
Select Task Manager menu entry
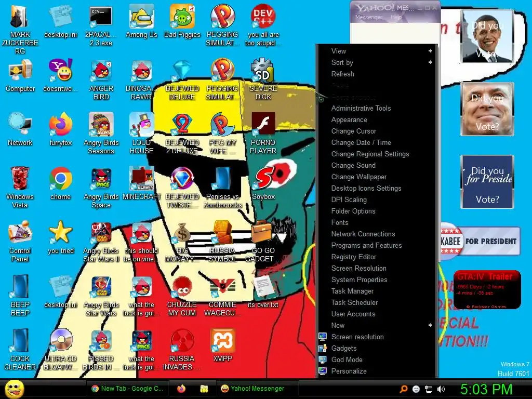pyautogui.click(x=377, y=291)
